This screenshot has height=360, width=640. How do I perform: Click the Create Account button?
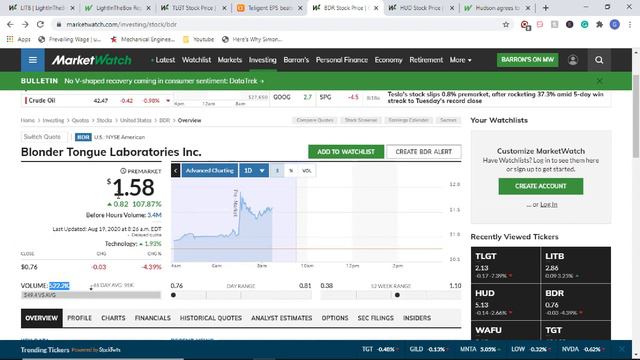(540, 186)
